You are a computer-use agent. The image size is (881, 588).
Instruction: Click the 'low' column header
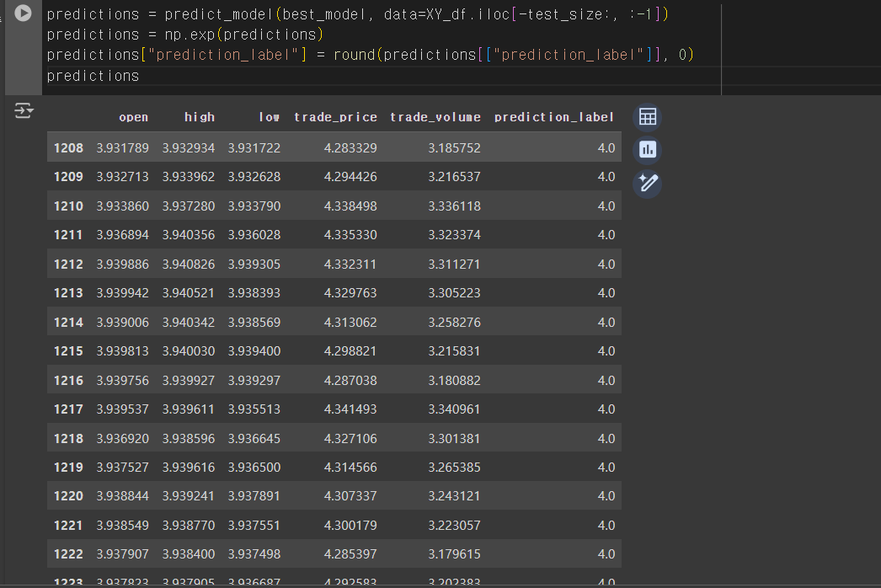point(270,117)
